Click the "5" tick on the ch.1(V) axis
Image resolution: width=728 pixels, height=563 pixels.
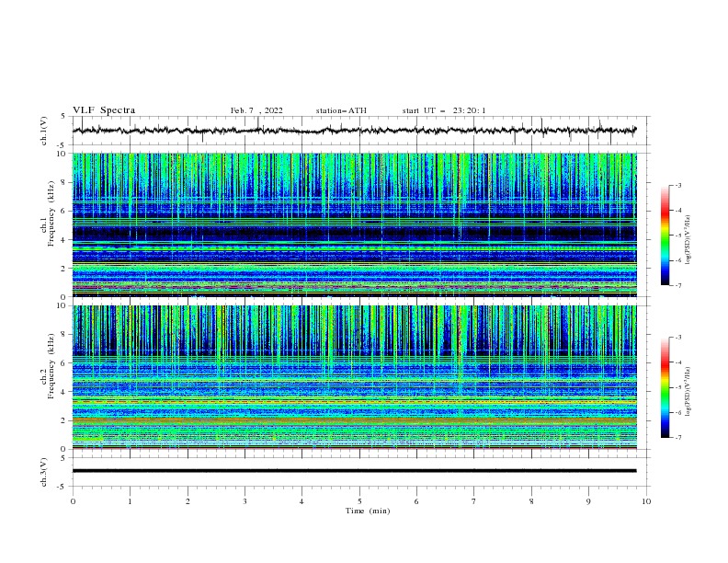pyautogui.click(x=64, y=116)
